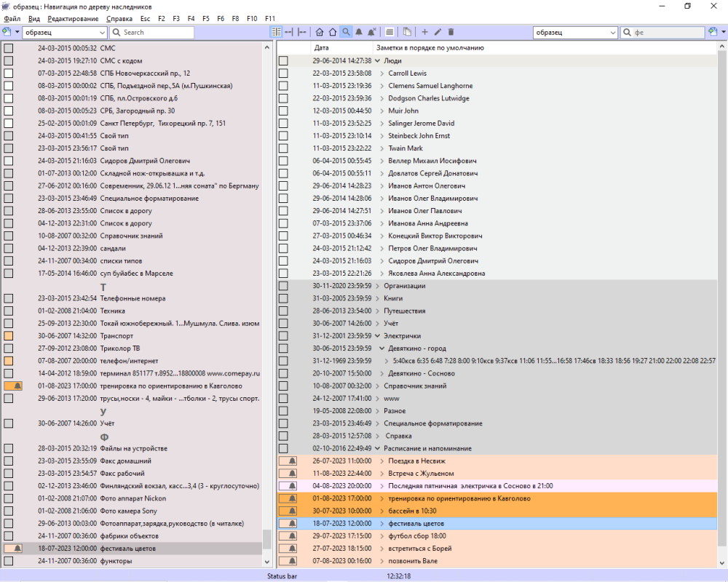The image size is (728, 582).
Task: Click the right search field containing фе
Action: click(x=662, y=33)
